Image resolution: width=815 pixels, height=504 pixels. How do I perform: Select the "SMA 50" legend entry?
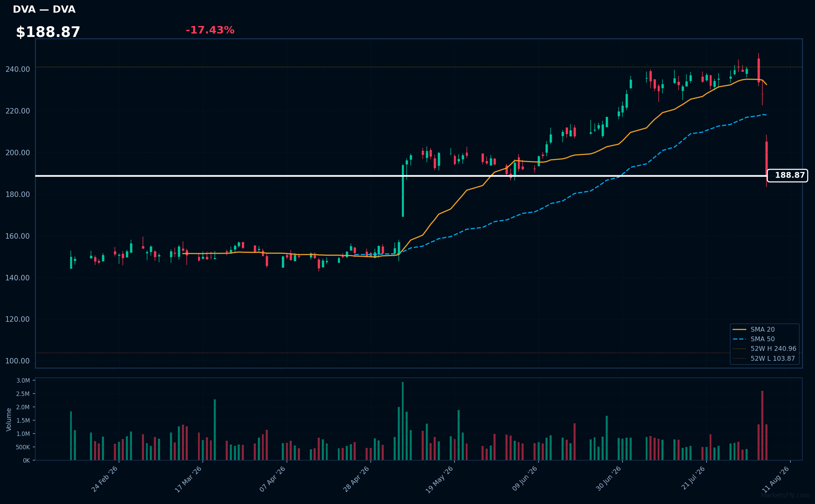pos(762,339)
